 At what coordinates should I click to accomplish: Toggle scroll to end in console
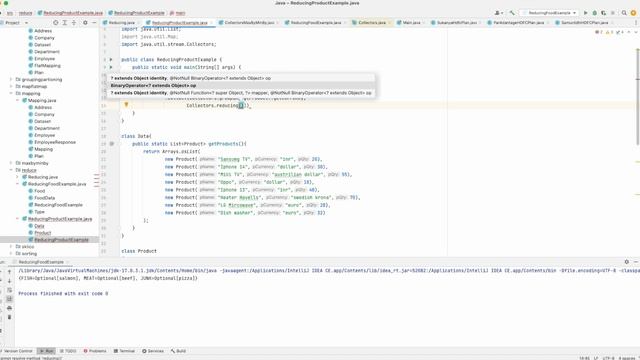tap(9, 299)
